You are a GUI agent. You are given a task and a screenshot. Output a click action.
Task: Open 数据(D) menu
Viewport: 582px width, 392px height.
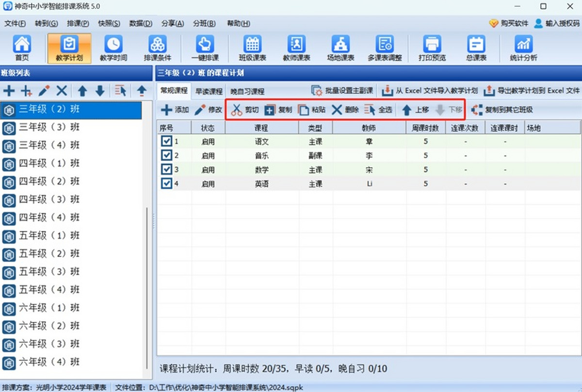click(141, 23)
